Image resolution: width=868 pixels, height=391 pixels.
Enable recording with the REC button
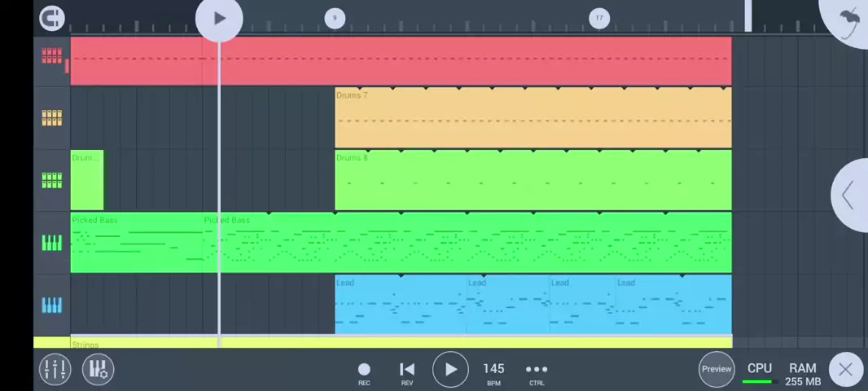[x=364, y=371]
